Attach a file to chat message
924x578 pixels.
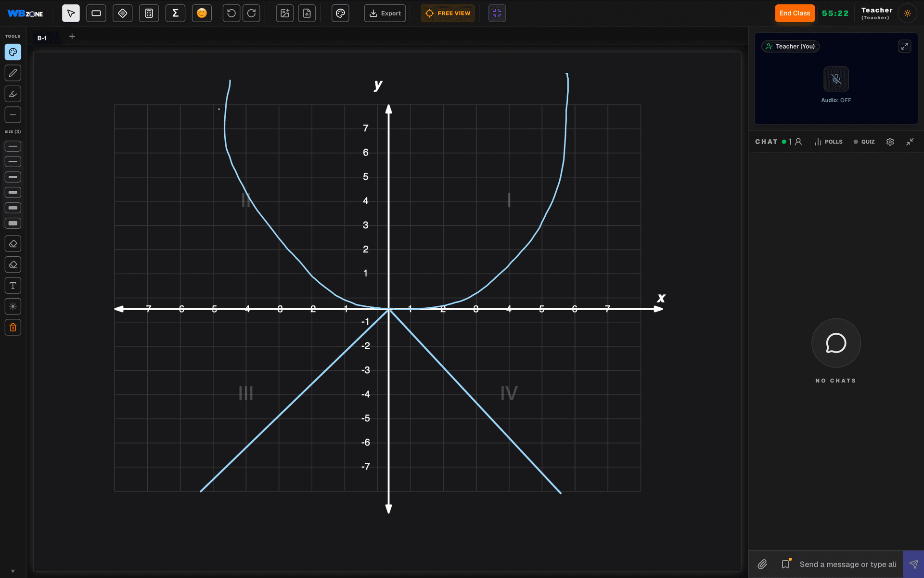coord(762,564)
